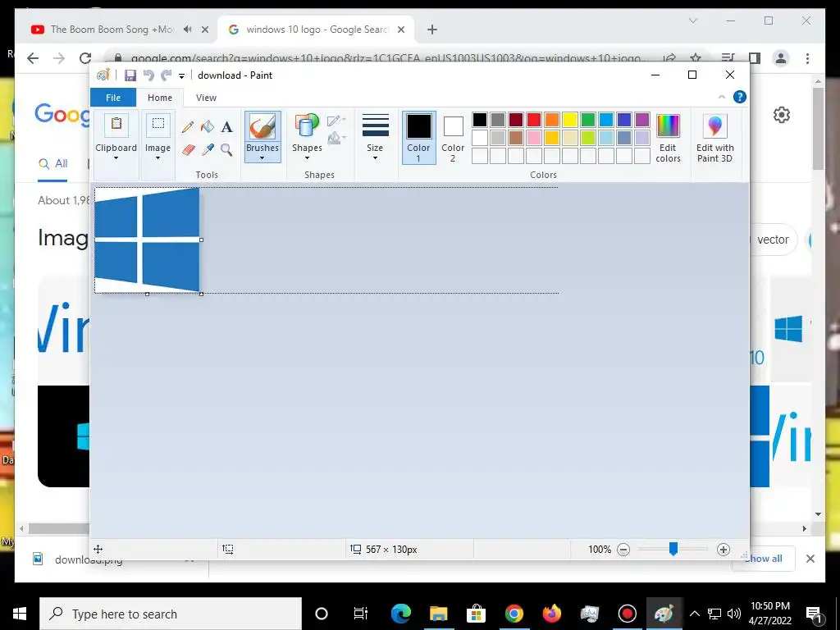Screen dimensions: 840x630
Task: Select windows 10 logo Google Search tab
Action: (317, 30)
